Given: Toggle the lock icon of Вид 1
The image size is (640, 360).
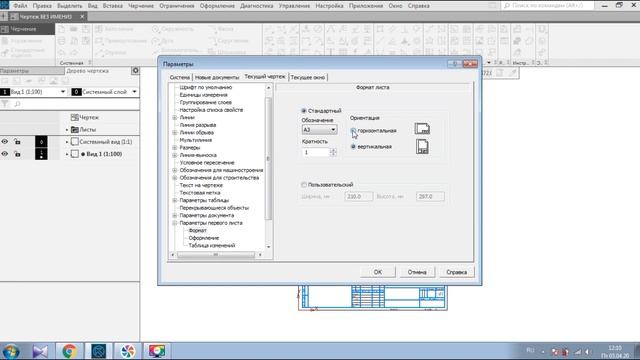Looking at the screenshot, I should 17,154.
